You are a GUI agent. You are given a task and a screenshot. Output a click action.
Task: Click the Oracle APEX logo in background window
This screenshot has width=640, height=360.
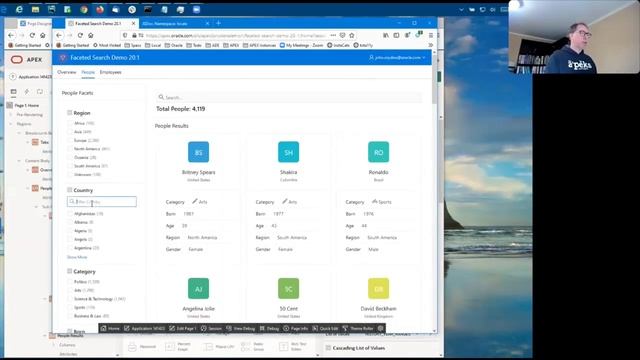pos(27,60)
